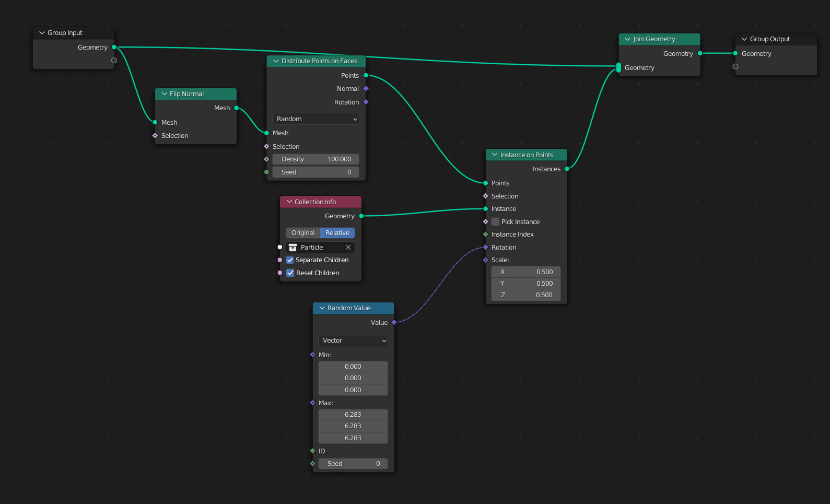Click the third Max 6.283 field
The height and width of the screenshot is (504, 830).
point(353,438)
